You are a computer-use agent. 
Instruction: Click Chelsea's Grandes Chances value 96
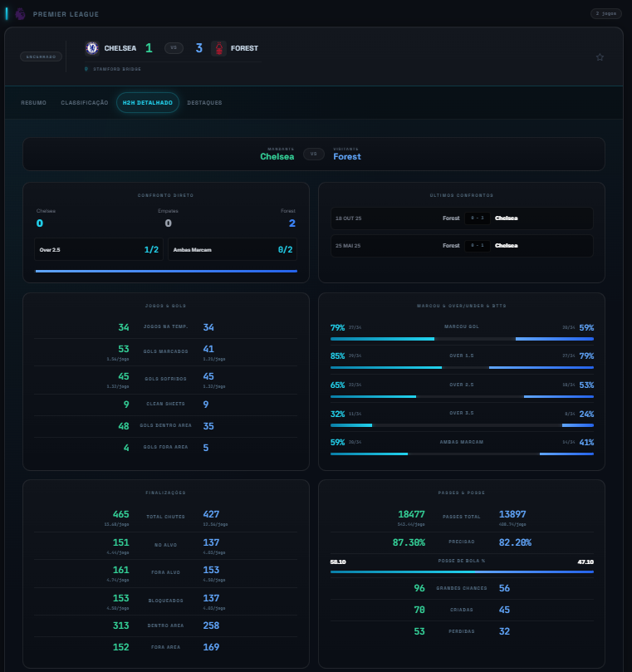pyautogui.click(x=419, y=588)
